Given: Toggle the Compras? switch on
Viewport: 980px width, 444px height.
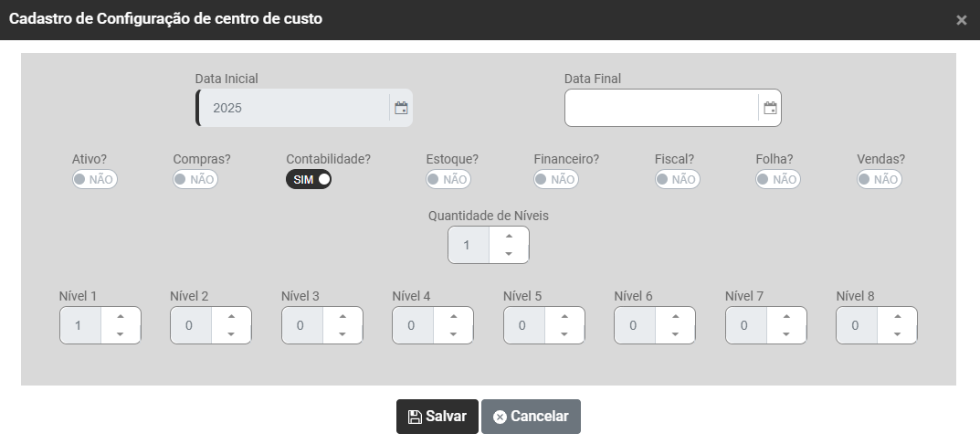Looking at the screenshot, I should [195, 179].
